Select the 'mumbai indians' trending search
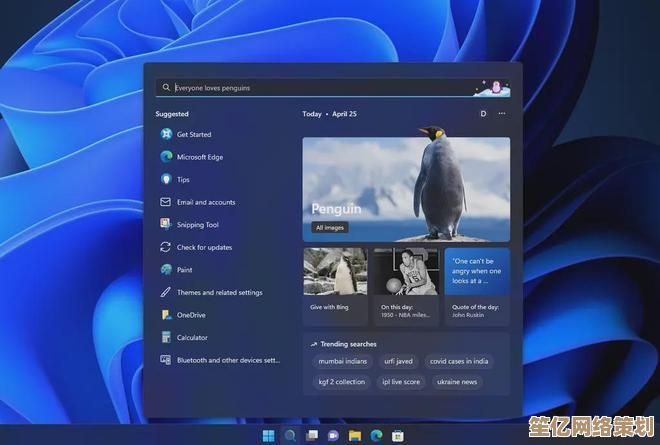 click(x=342, y=361)
